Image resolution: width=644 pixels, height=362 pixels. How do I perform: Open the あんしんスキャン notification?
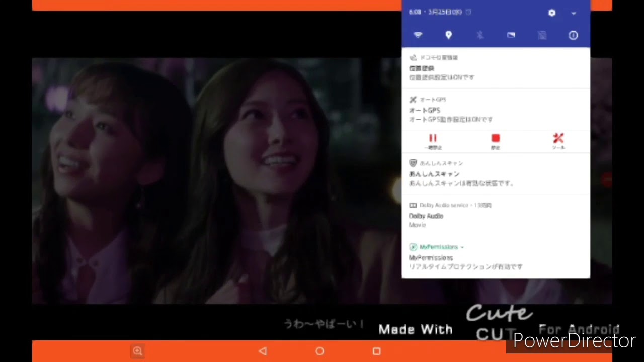coord(496,174)
